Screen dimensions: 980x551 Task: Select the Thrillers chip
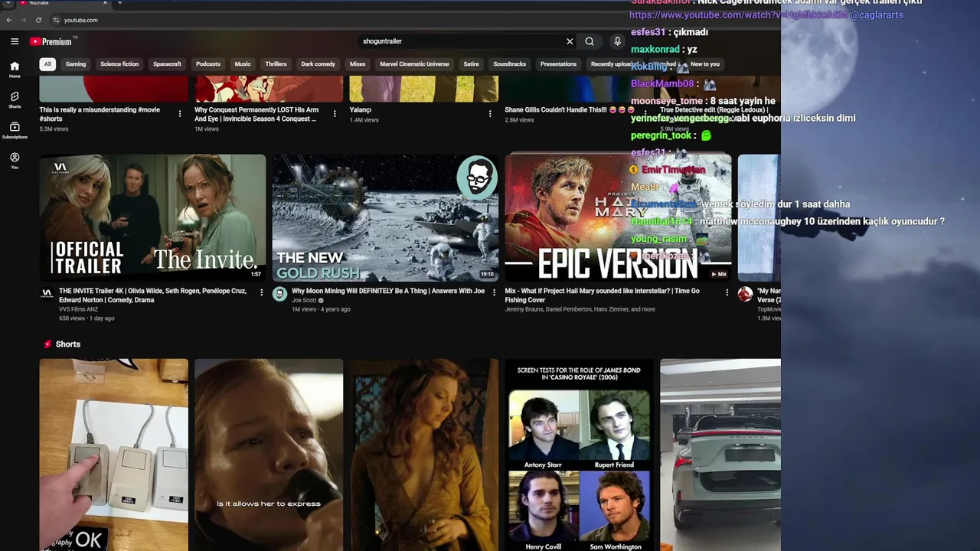coord(276,64)
